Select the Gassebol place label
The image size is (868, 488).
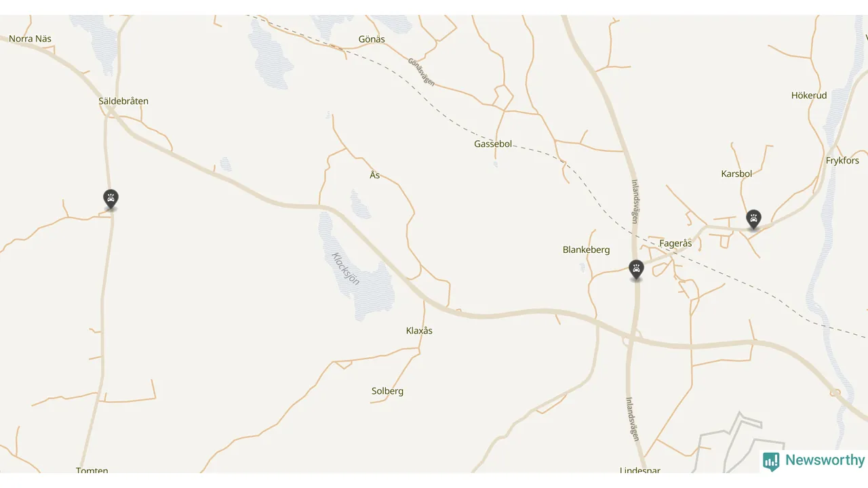tap(493, 144)
